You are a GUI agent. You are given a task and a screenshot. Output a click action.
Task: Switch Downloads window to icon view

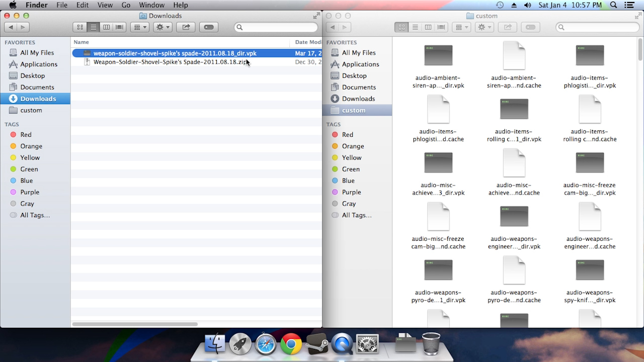[x=80, y=27]
